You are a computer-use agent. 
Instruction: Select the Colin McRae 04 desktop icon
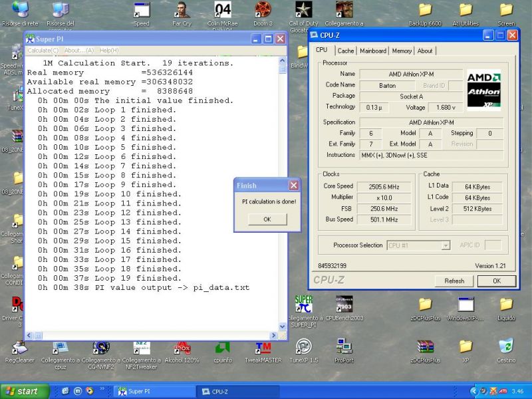pyautogui.click(x=223, y=14)
